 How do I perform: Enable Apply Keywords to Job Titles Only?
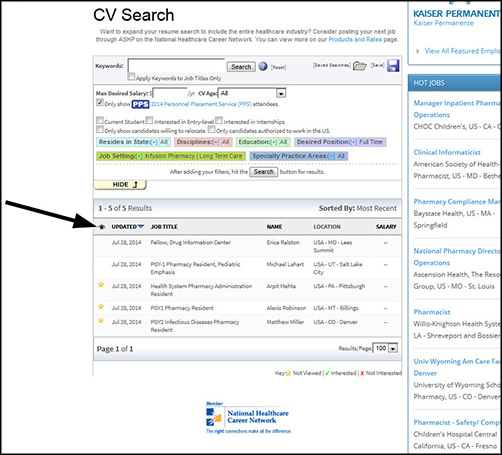coord(131,77)
